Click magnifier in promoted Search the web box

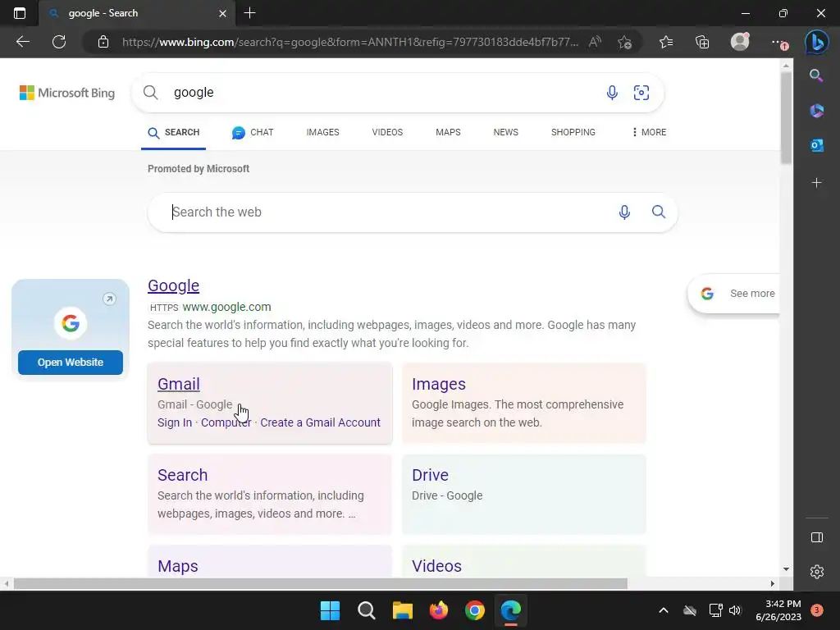click(659, 212)
